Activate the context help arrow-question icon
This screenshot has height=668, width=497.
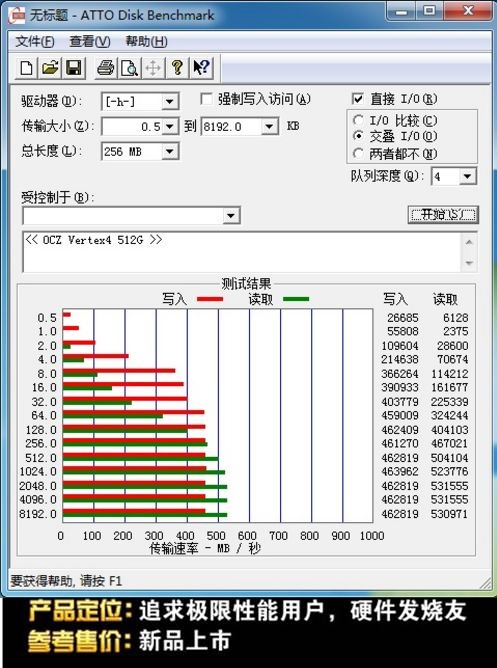pos(201,68)
